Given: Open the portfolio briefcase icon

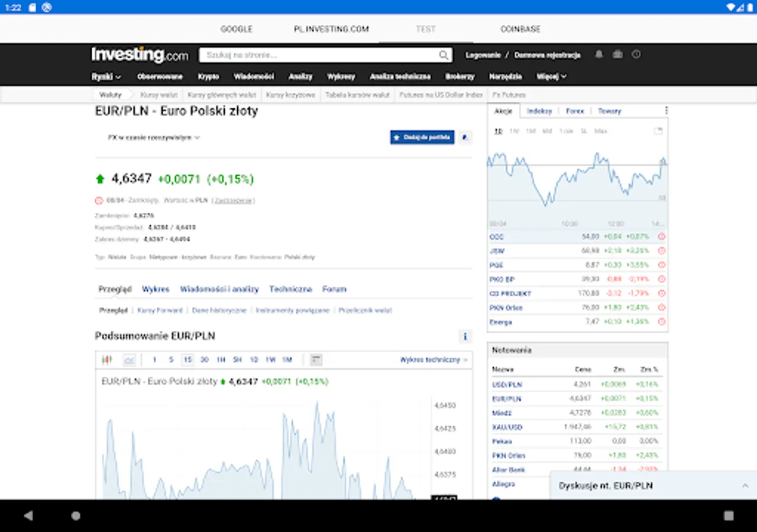Looking at the screenshot, I should [617, 54].
